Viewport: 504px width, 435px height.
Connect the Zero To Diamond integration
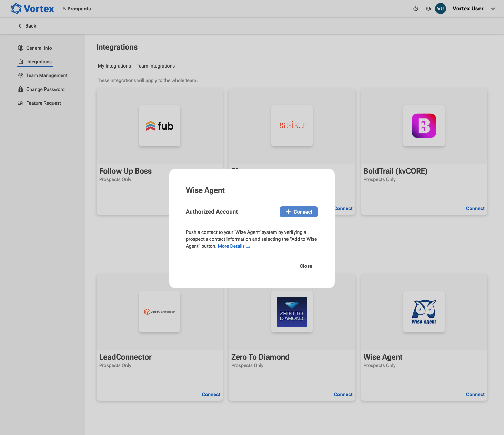[x=343, y=394]
